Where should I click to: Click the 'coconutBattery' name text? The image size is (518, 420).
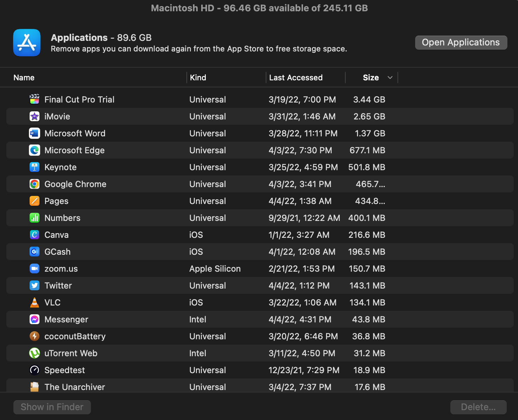coord(75,336)
